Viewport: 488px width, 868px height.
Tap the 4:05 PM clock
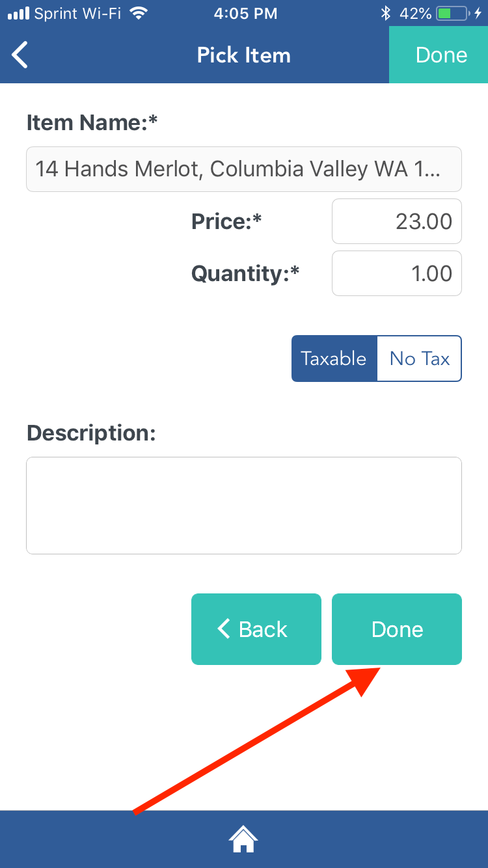(x=245, y=14)
